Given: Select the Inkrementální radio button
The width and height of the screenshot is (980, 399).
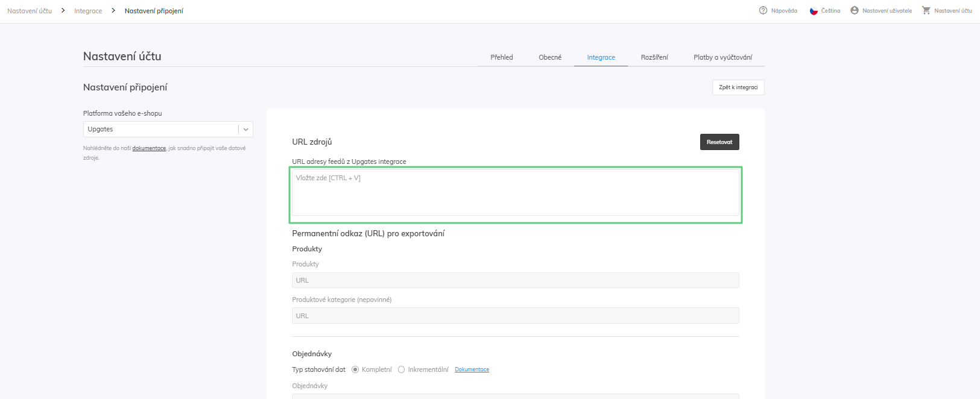Looking at the screenshot, I should click(x=401, y=369).
